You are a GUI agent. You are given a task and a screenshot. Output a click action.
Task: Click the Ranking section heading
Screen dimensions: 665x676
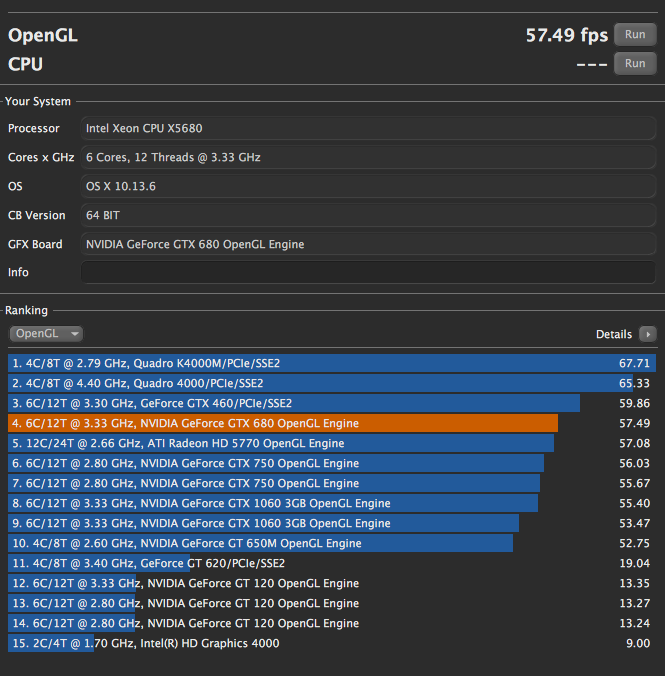coord(26,310)
